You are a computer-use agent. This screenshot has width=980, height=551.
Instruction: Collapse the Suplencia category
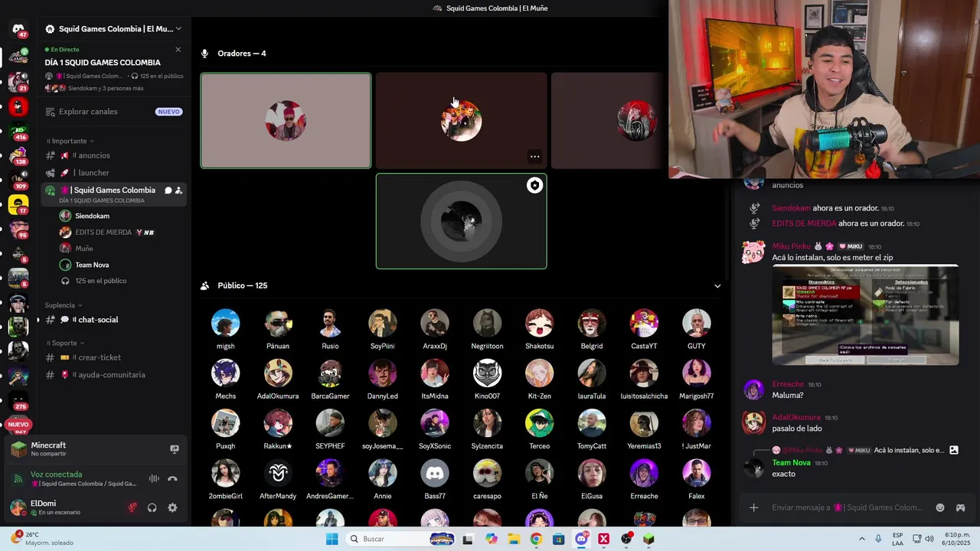[x=63, y=305]
